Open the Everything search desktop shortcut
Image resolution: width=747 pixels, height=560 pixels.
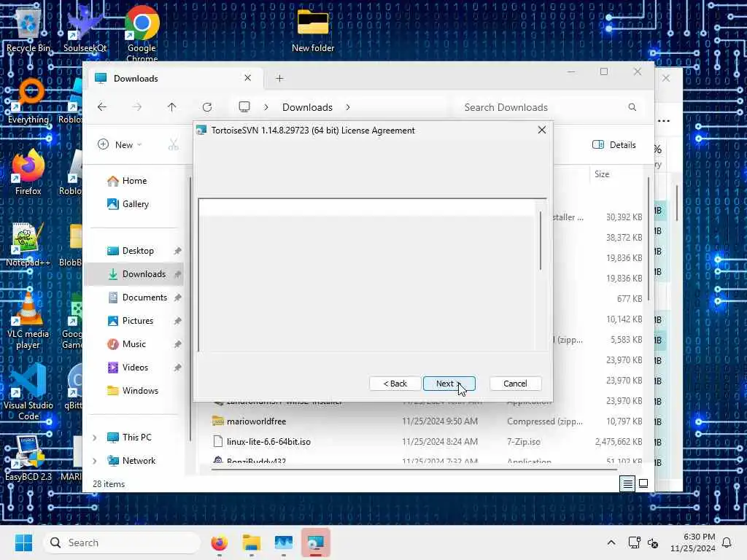coord(28,101)
